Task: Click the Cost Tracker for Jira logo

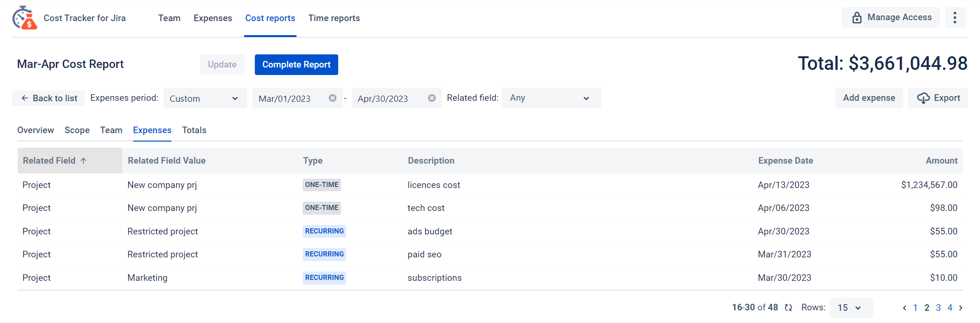Action: pyautogui.click(x=25, y=18)
